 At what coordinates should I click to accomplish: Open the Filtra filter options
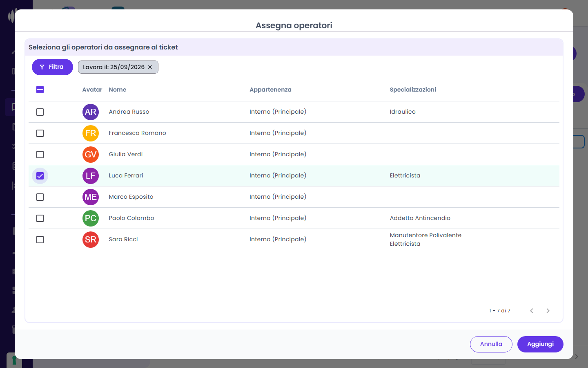[x=52, y=67]
